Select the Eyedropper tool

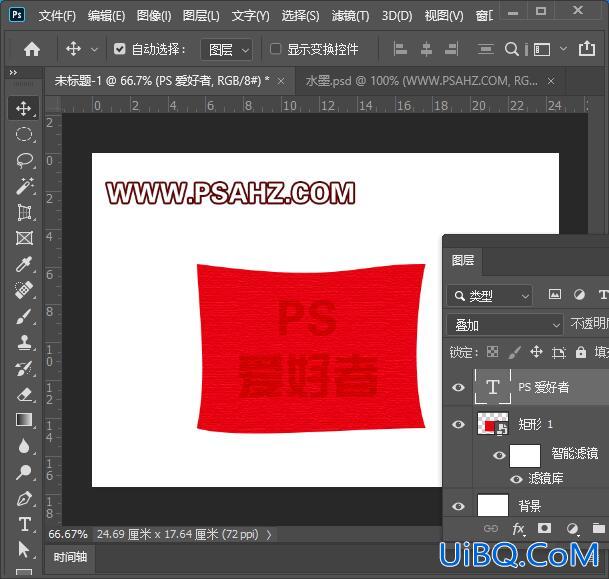(x=24, y=264)
